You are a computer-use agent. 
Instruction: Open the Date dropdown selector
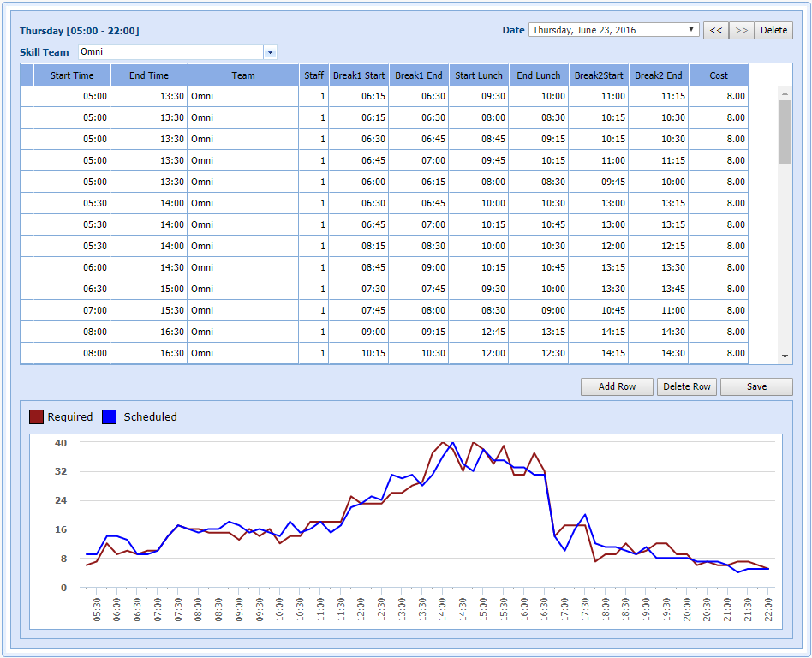pyautogui.click(x=614, y=30)
